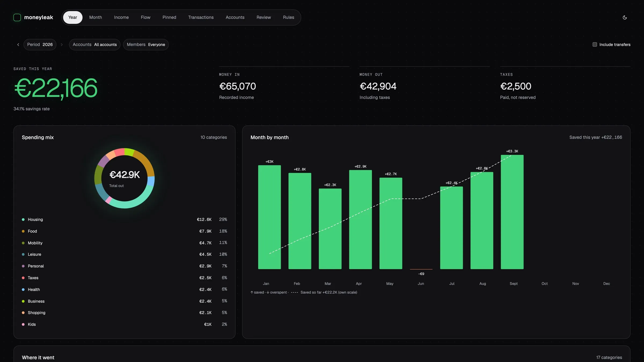Enable the Include transfers checkbox
The width and height of the screenshot is (644, 362).
tap(595, 45)
